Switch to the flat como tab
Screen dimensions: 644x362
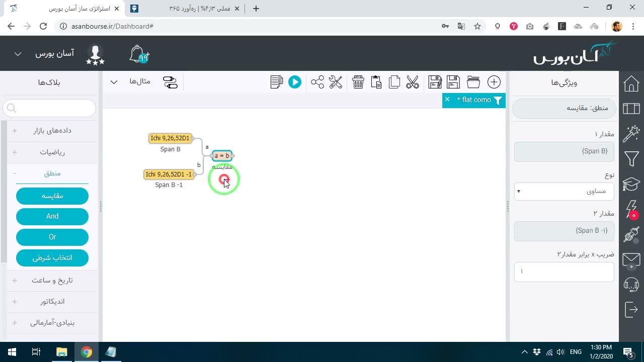click(476, 100)
